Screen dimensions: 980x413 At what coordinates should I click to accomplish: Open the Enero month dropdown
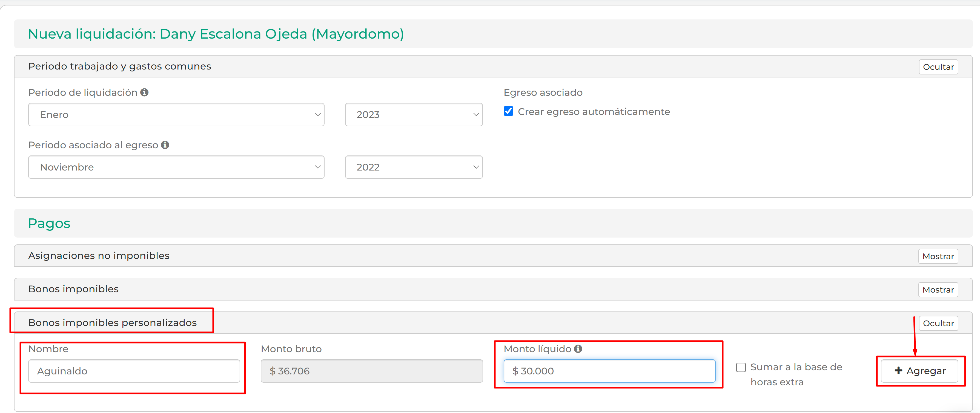click(176, 114)
